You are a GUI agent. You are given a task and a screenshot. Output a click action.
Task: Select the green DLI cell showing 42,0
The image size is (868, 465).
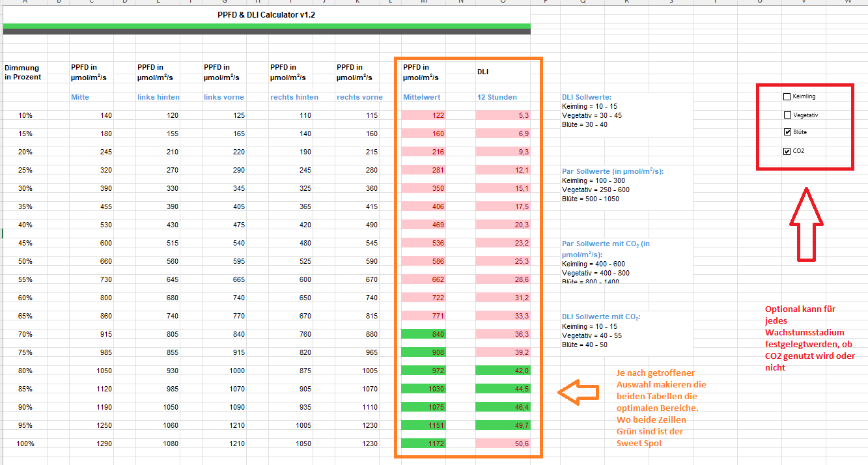point(503,371)
